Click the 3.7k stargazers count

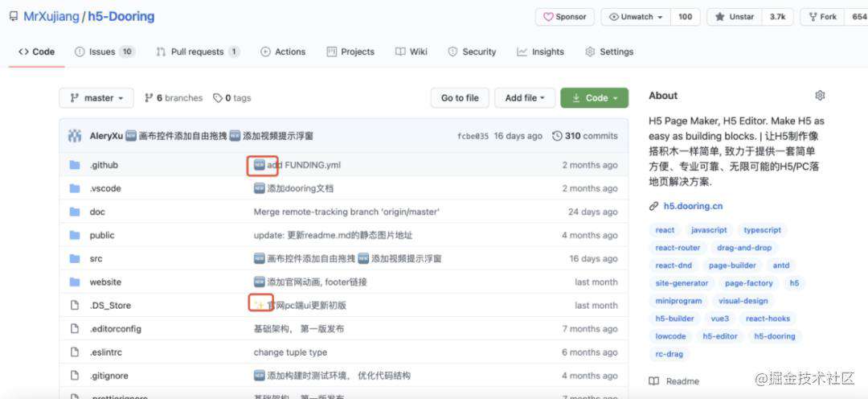[777, 17]
